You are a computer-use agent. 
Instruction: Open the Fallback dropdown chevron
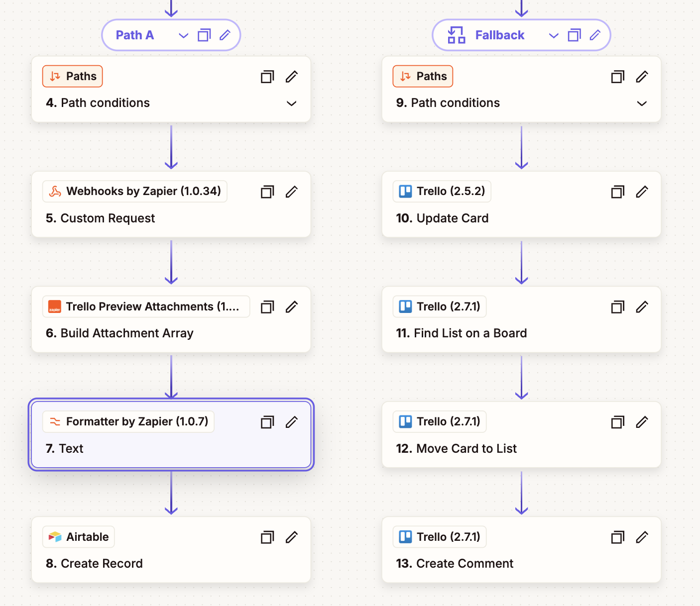[x=554, y=36]
